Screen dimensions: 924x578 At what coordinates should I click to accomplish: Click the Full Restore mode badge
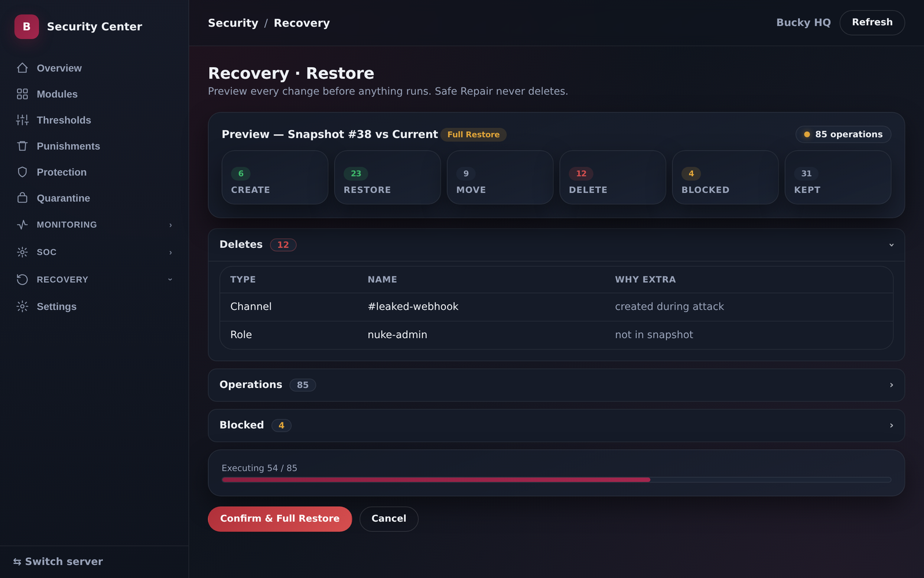[x=474, y=135]
